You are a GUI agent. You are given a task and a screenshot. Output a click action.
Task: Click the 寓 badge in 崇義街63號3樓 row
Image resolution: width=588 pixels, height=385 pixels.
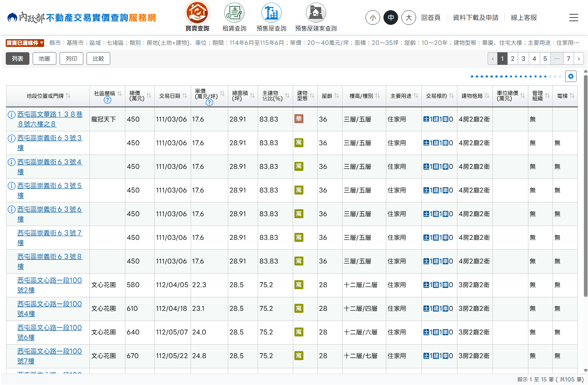299,142
